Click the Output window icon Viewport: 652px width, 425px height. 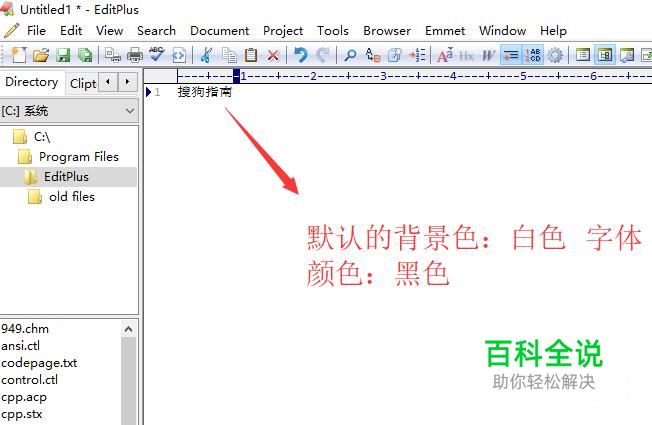627,55
